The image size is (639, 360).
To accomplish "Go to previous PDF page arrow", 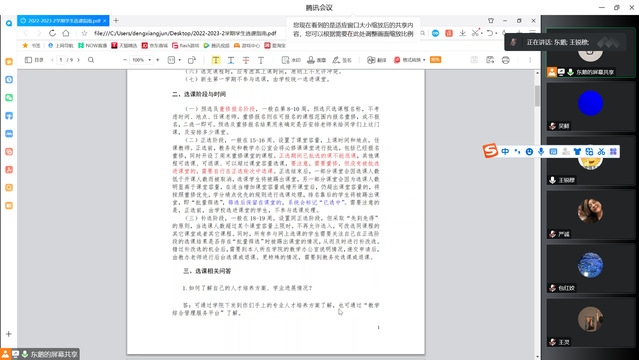I will click(x=52, y=60).
